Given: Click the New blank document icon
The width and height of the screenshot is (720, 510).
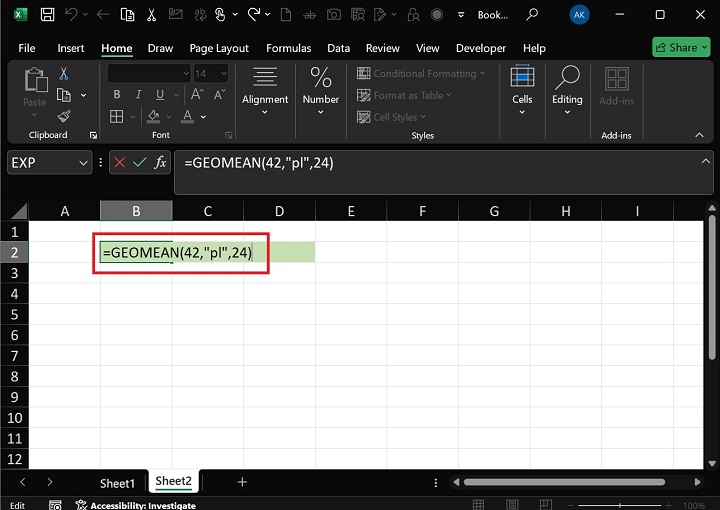Looking at the screenshot, I should [x=286, y=15].
